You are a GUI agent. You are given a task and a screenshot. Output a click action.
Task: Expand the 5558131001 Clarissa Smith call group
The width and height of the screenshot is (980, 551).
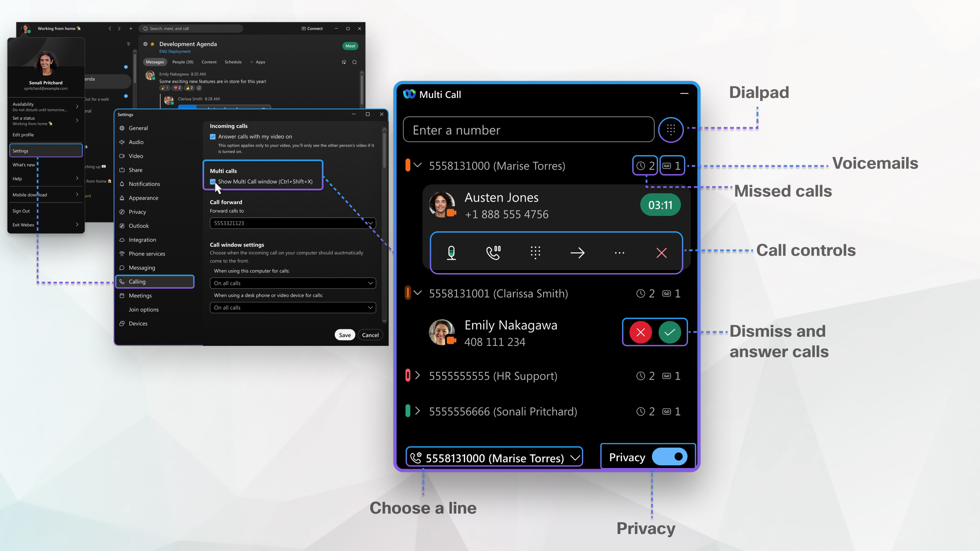click(419, 293)
